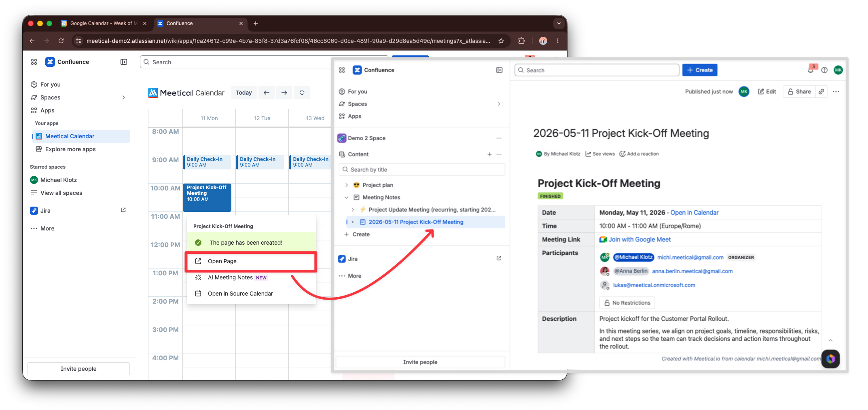This screenshot has height=410, width=868.
Task: Open the browser extensions puzzle icon
Action: (x=522, y=41)
